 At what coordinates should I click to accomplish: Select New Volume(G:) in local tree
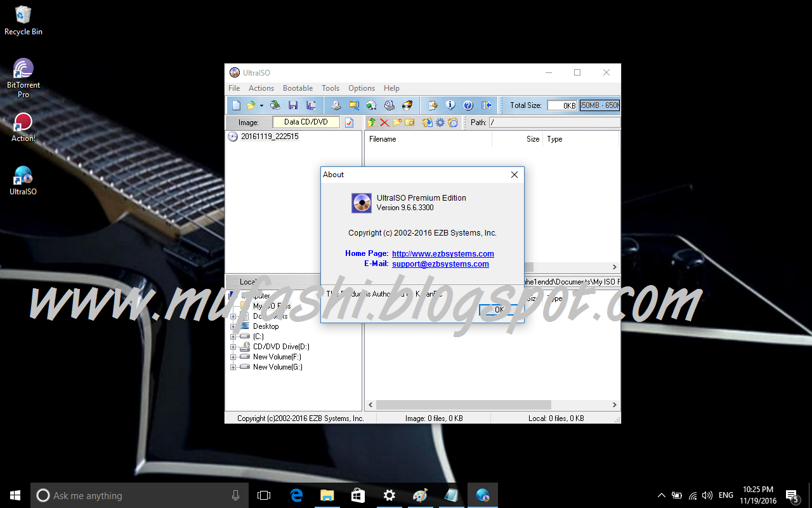(278, 367)
